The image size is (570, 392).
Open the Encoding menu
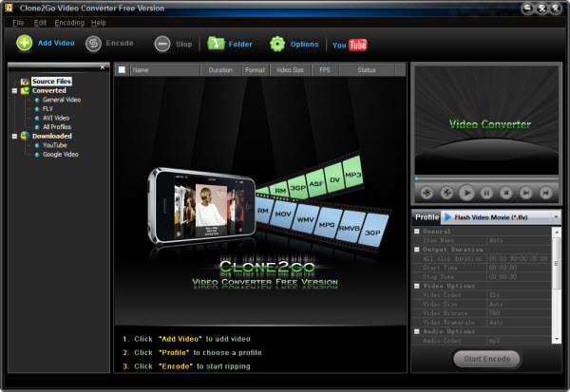coord(69,23)
